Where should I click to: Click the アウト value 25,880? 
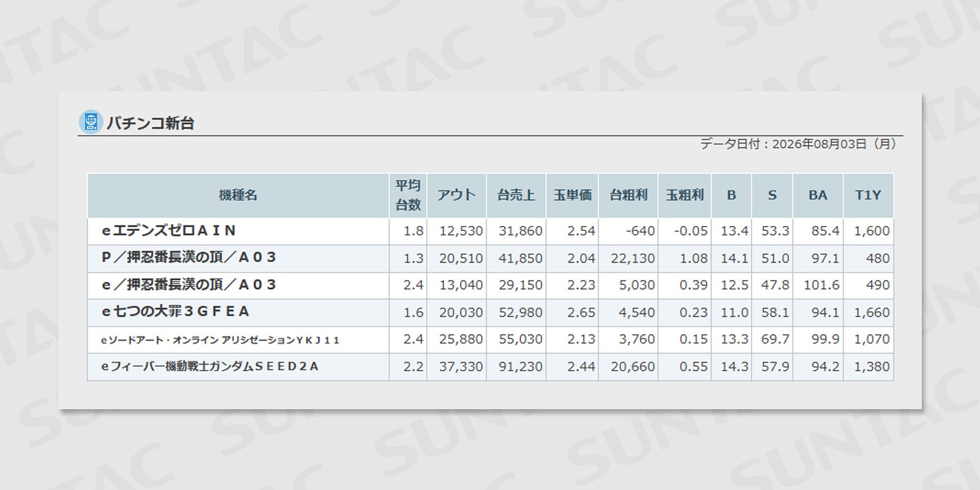[461, 339]
